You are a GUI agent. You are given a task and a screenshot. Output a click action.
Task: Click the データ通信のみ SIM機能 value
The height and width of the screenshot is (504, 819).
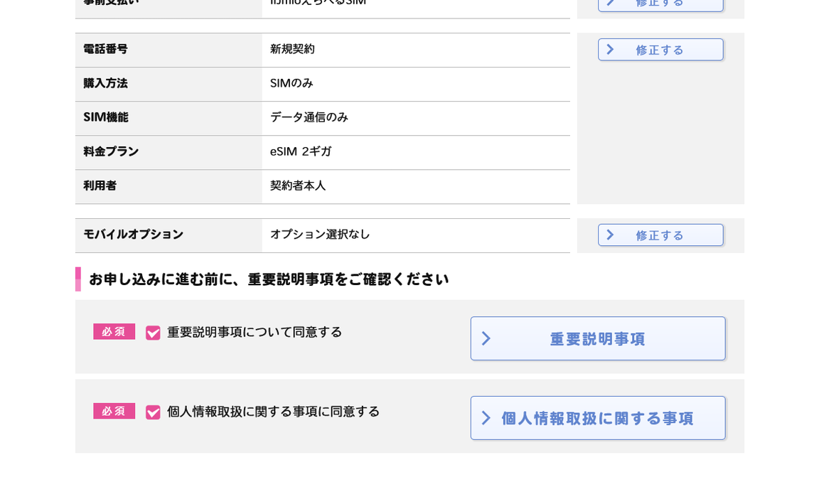point(309,117)
